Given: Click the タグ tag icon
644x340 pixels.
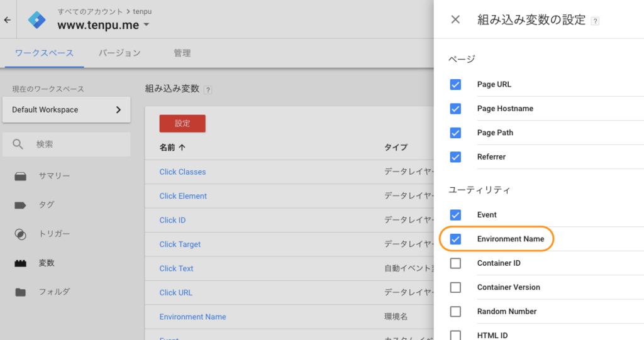Looking at the screenshot, I should (20, 205).
